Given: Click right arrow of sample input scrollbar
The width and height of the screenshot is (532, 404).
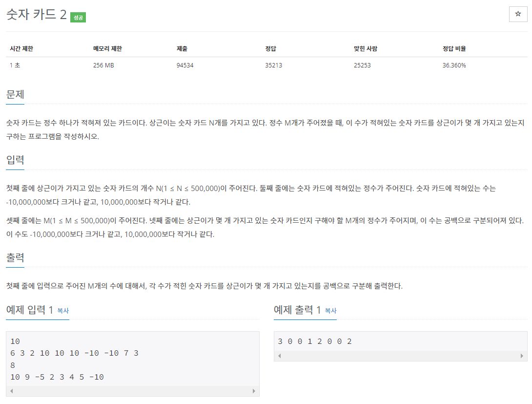Looking at the screenshot, I should 254,391.
